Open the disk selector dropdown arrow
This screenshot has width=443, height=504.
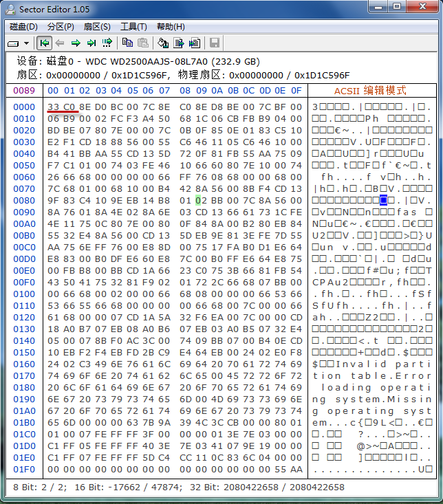(x=26, y=43)
